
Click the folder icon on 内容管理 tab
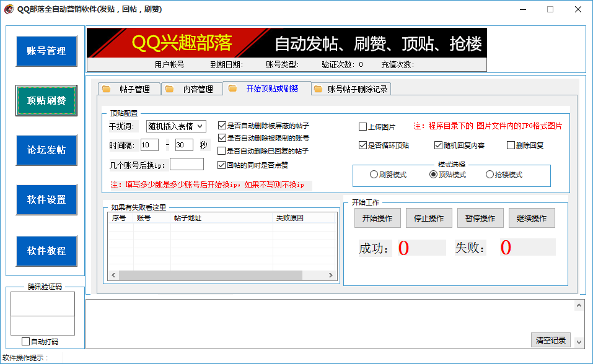point(169,89)
